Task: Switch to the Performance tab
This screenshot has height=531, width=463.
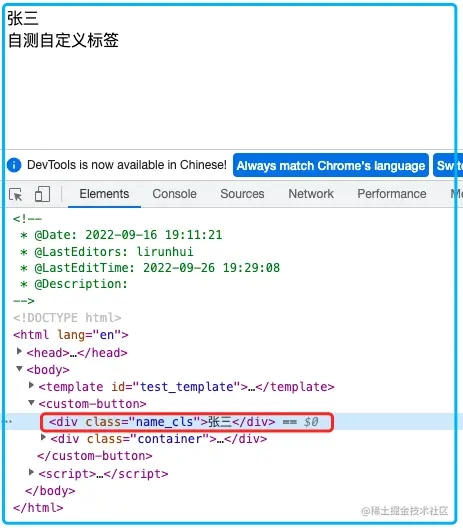Action: coord(392,194)
